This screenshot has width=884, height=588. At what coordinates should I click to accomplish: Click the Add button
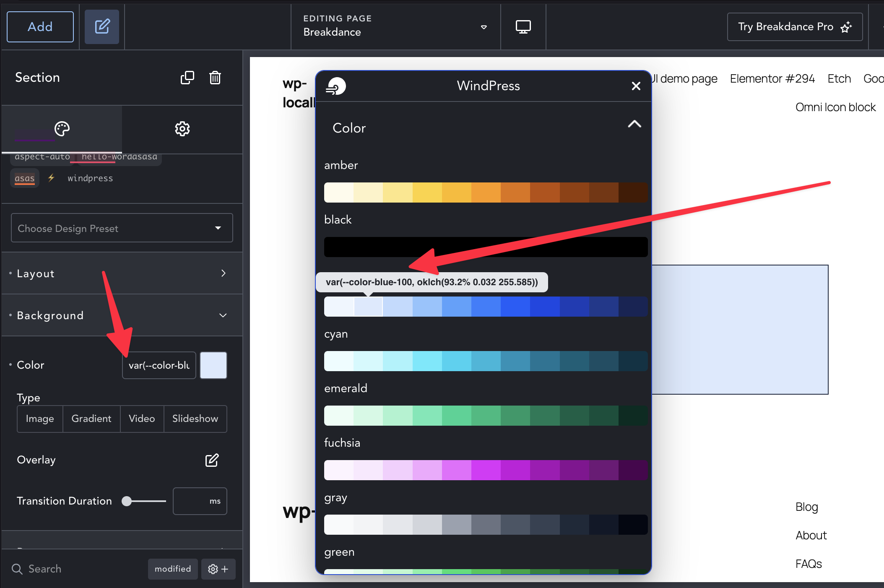click(40, 27)
